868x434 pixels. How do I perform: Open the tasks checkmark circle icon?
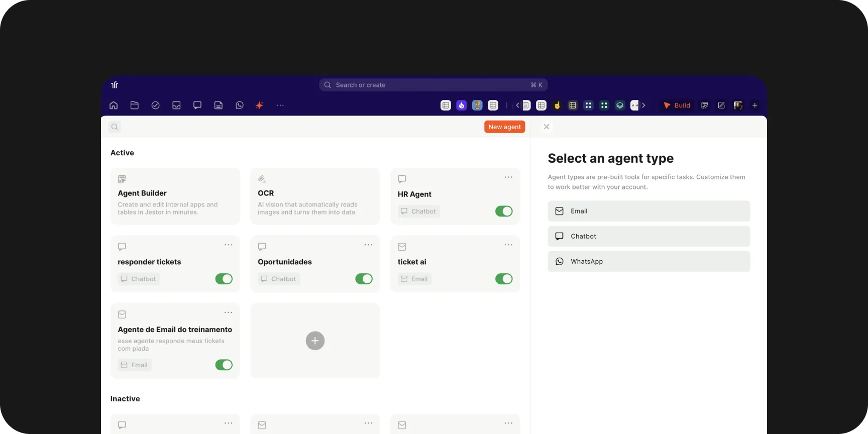point(156,105)
